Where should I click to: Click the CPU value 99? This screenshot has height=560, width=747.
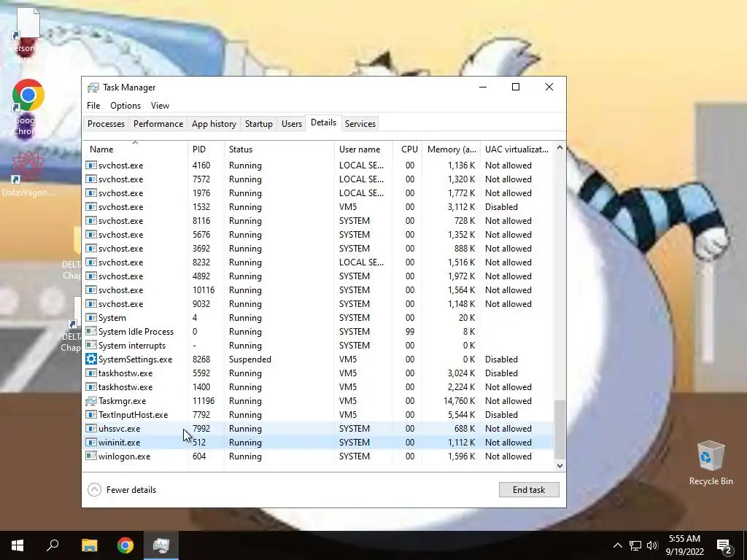click(410, 332)
